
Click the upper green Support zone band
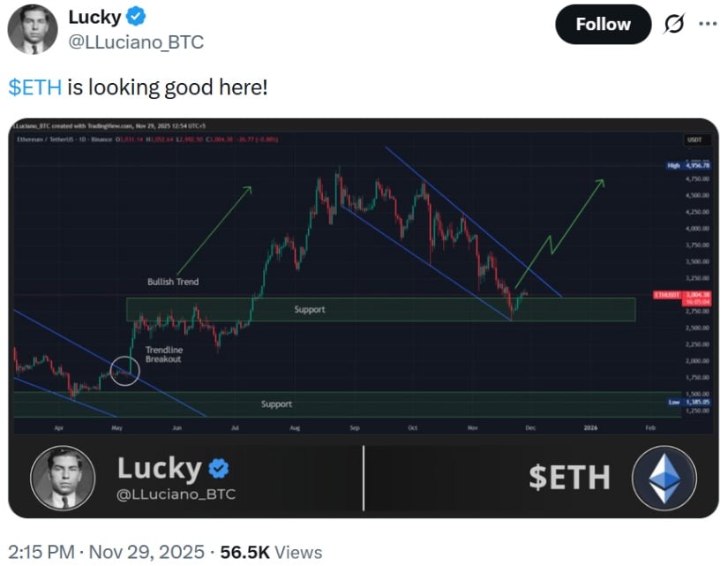click(x=380, y=310)
